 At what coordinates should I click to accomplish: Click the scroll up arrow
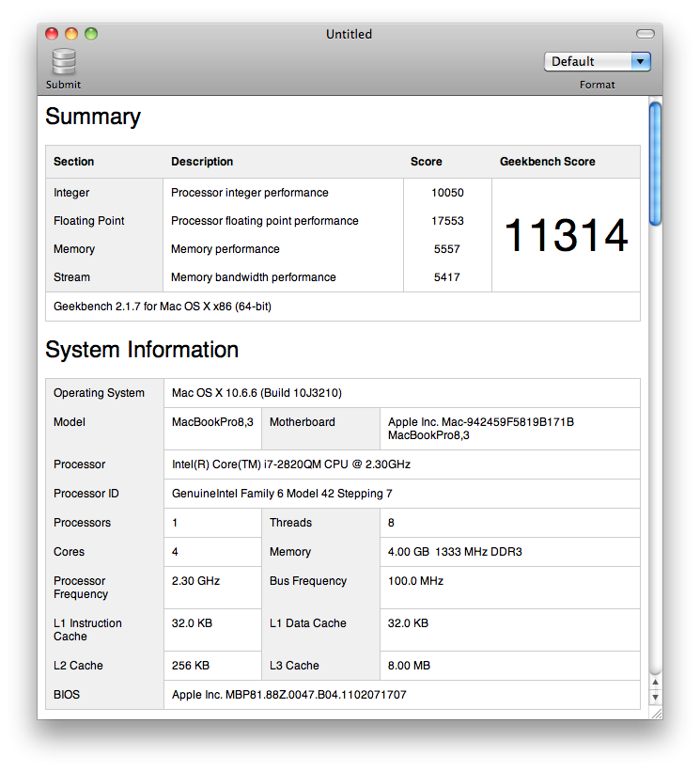[x=655, y=682]
